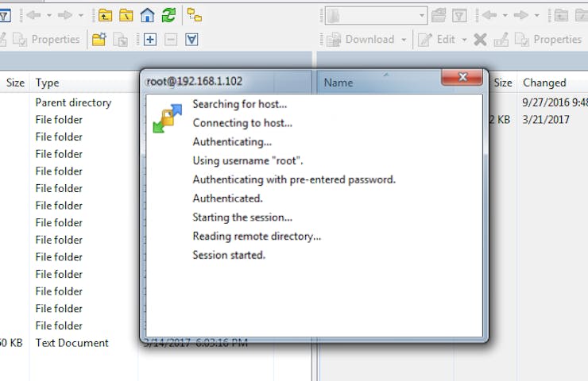Open the remote directory path combo box

376,15
